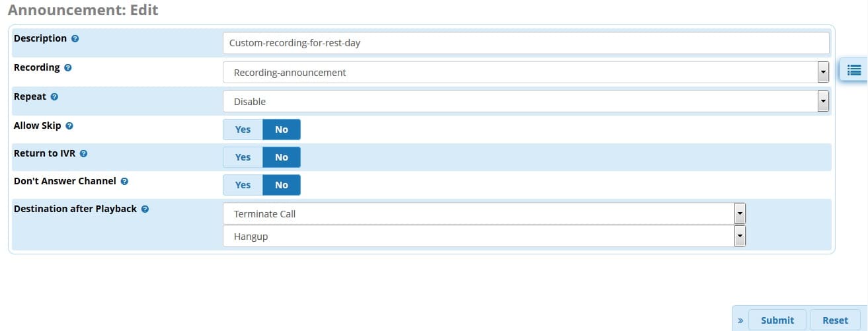
Task: Open the Recording dropdown
Action: tap(526, 72)
